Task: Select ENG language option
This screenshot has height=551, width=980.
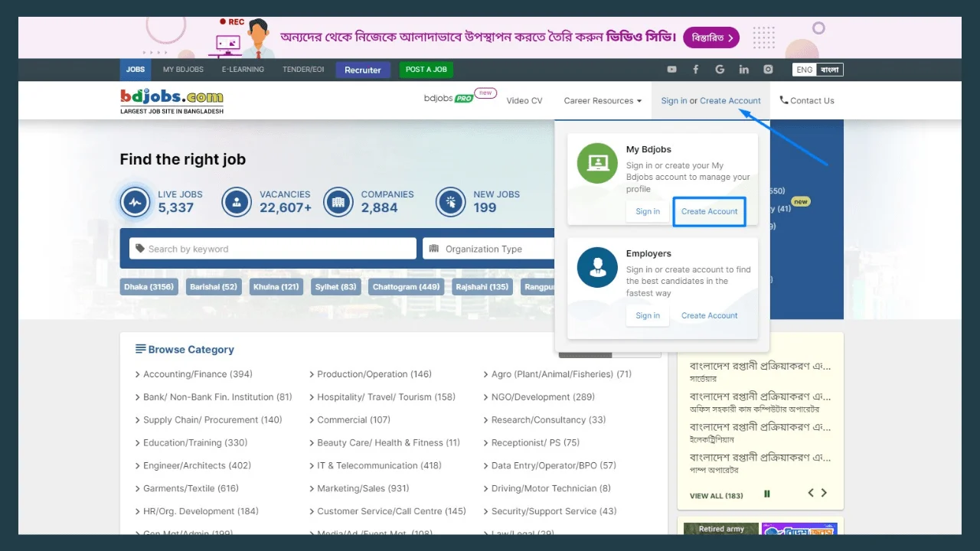Action: coord(804,69)
